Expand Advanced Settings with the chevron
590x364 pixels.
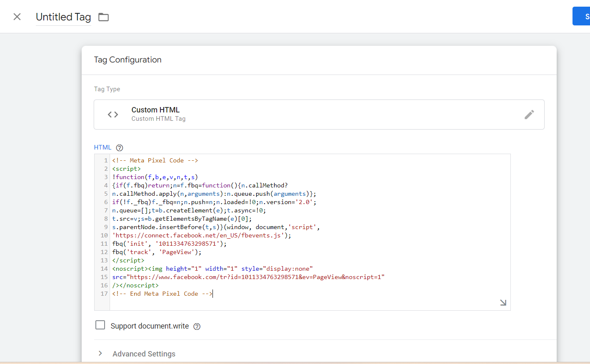(100, 353)
